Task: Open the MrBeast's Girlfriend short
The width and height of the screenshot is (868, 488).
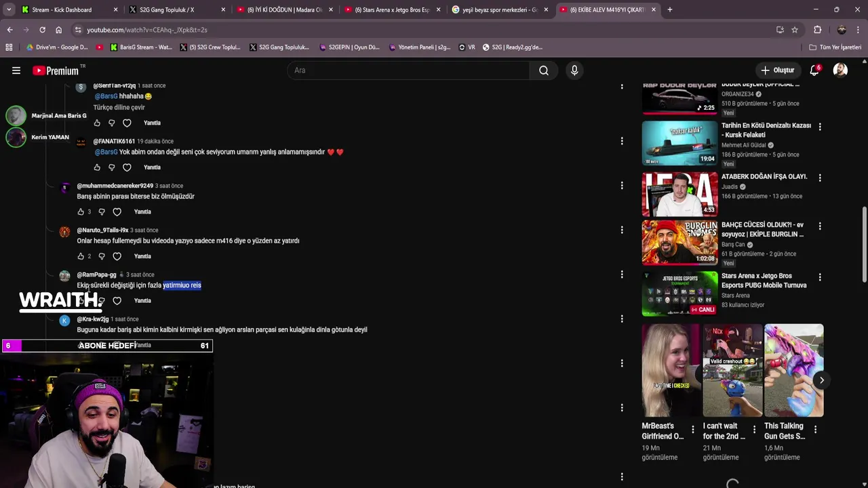Action: click(x=671, y=370)
